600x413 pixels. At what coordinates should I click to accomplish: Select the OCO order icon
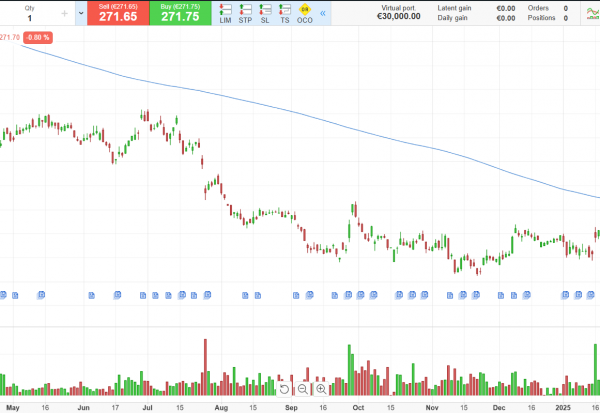[x=305, y=13]
